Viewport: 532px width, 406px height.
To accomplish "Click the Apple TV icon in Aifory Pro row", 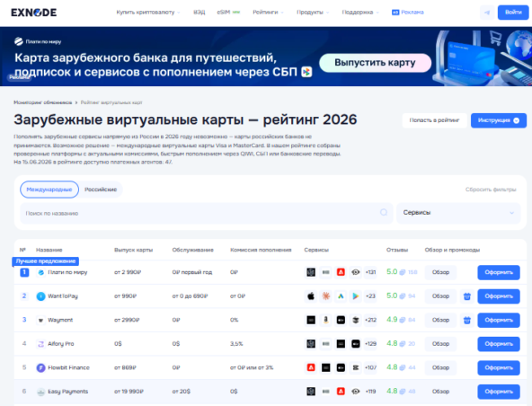I will (x=356, y=344).
